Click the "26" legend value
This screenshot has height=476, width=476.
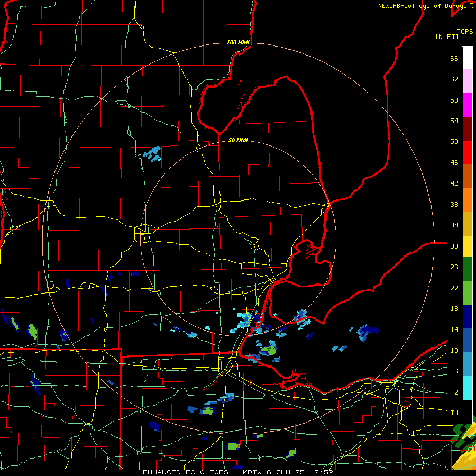454,267
